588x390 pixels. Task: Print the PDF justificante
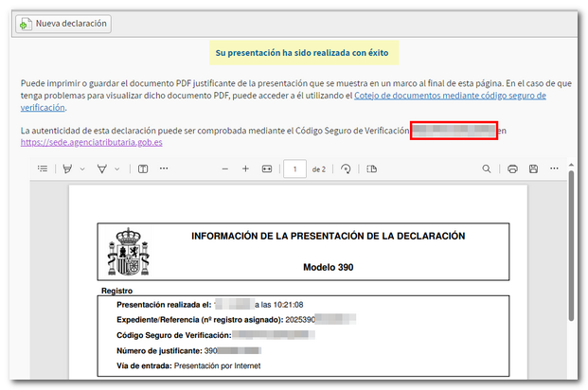(512, 168)
